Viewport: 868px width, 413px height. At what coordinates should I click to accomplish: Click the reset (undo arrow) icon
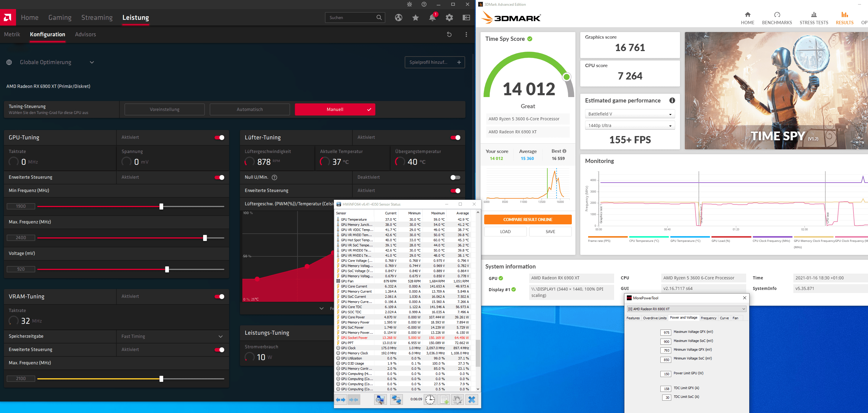coord(449,34)
